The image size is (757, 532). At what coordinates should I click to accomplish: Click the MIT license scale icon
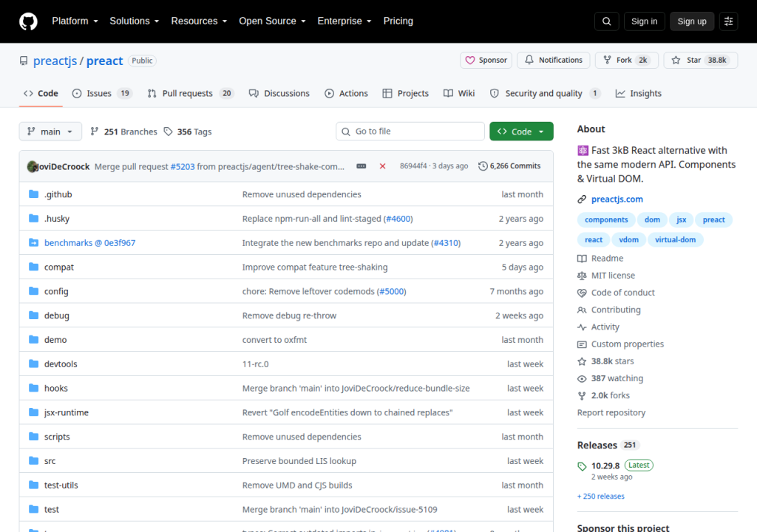[582, 276]
